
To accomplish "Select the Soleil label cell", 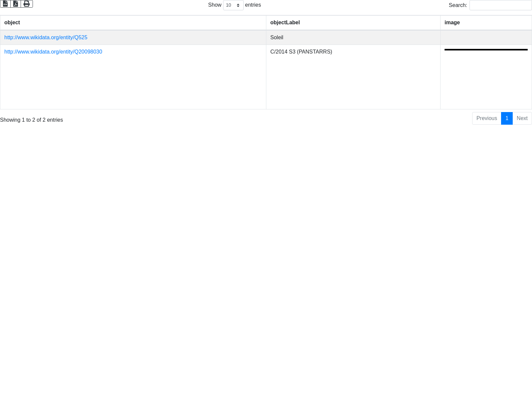I will [277, 38].
